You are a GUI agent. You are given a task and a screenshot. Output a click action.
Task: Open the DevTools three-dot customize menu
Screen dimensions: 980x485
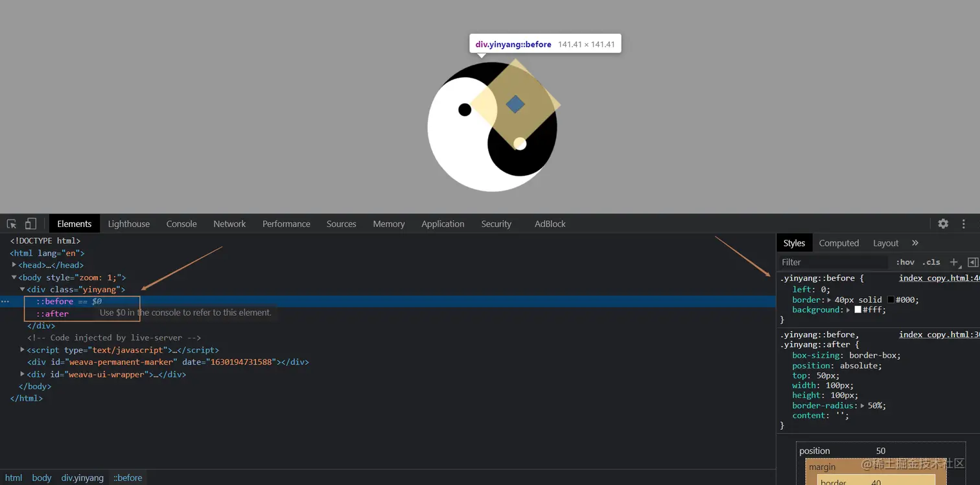pyautogui.click(x=964, y=224)
